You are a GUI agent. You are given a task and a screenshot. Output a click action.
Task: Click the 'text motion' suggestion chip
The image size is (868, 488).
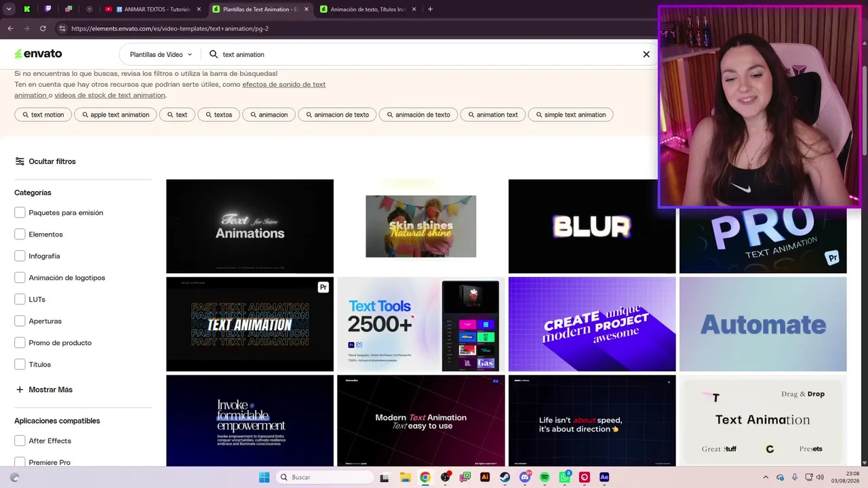click(43, 115)
